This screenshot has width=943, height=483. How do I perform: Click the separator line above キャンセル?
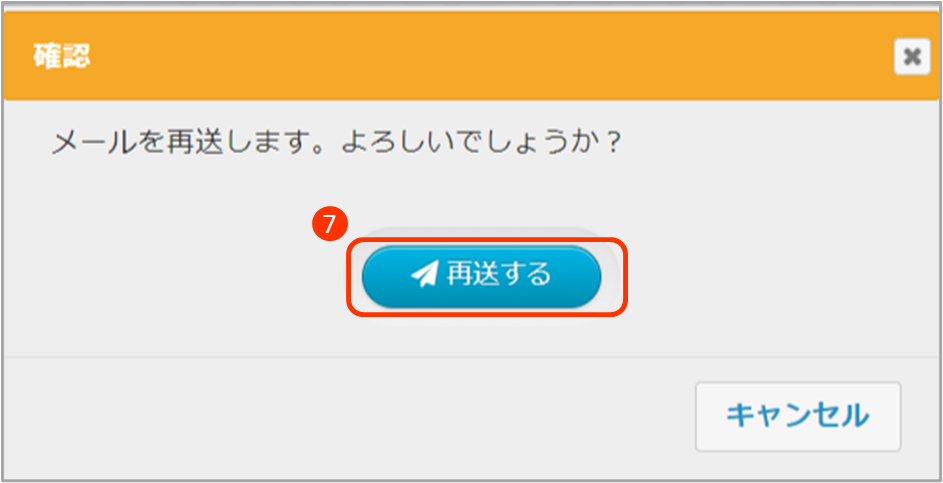point(471,357)
